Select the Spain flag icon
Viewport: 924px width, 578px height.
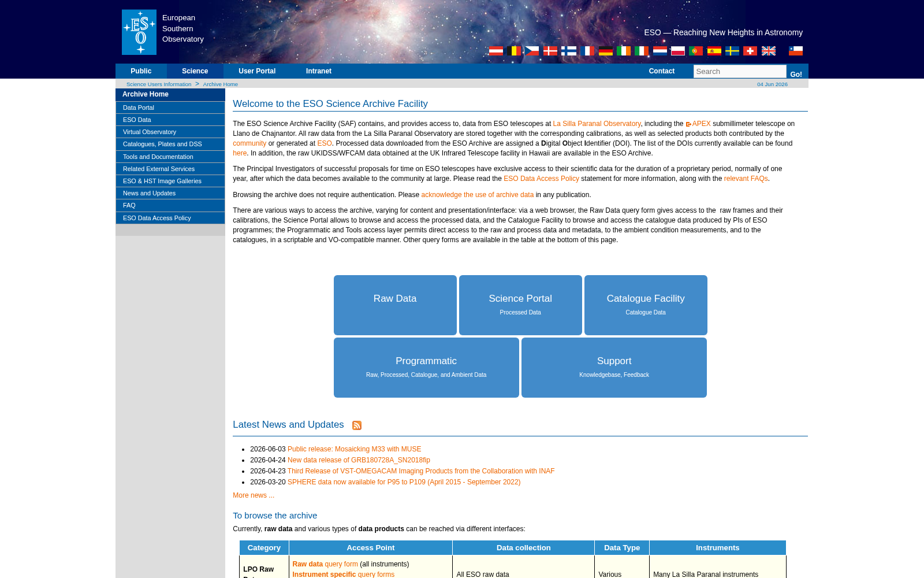pos(714,51)
